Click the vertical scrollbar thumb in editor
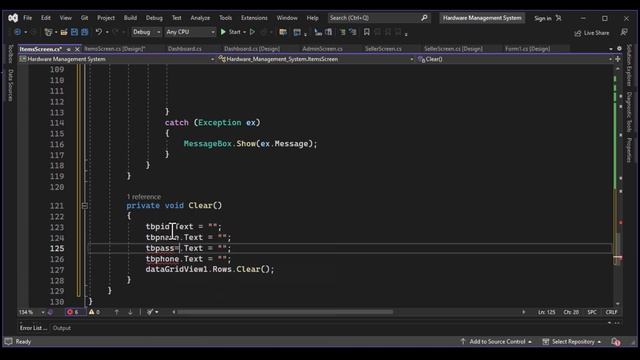 coord(618,249)
